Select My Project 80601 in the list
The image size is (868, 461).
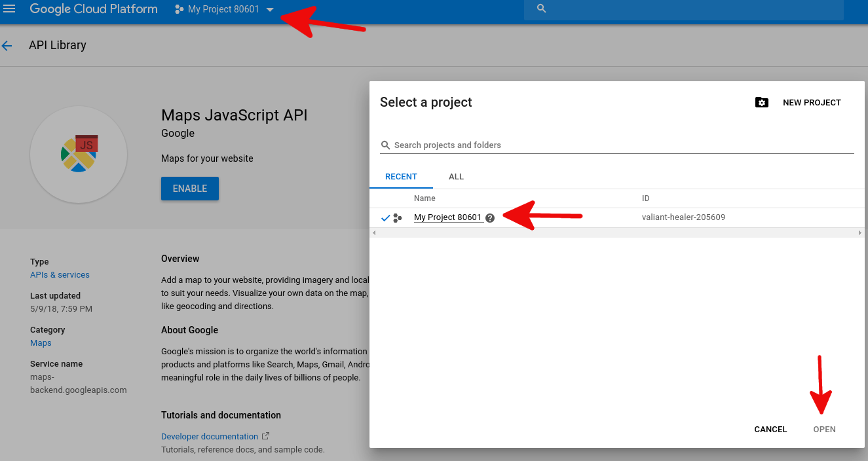tap(447, 217)
